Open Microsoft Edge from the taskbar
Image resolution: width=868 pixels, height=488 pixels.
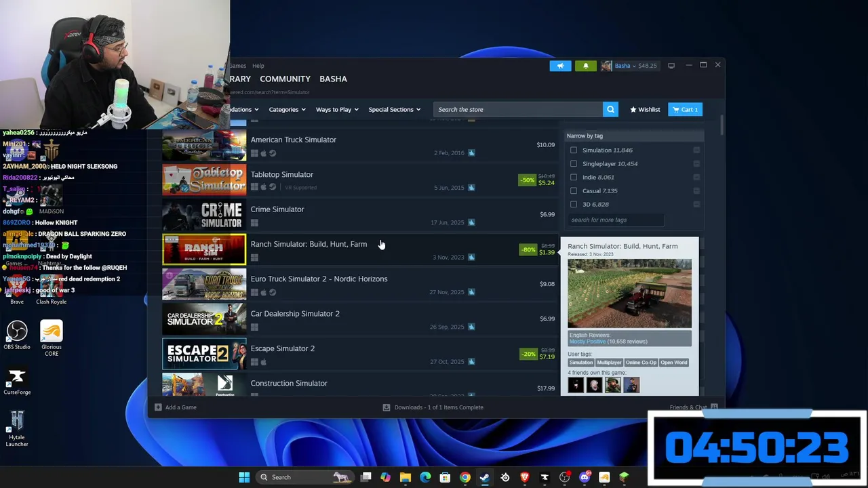point(425,477)
